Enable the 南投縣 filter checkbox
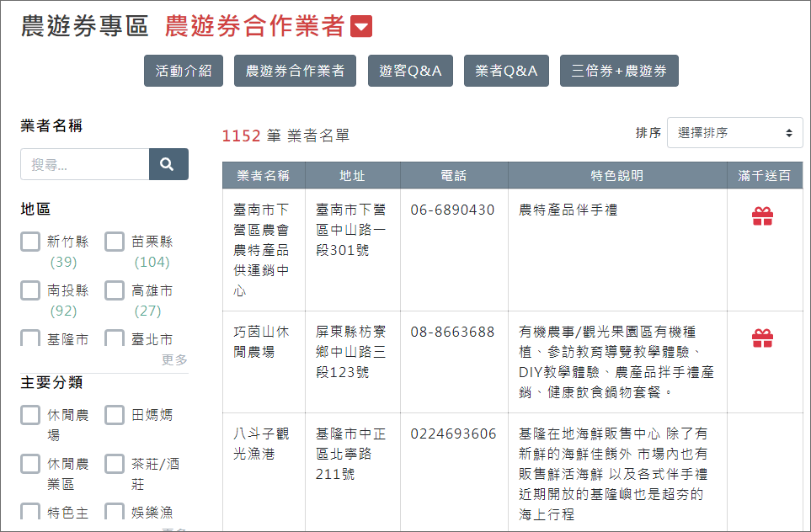The width and height of the screenshot is (811, 532). [x=29, y=290]
